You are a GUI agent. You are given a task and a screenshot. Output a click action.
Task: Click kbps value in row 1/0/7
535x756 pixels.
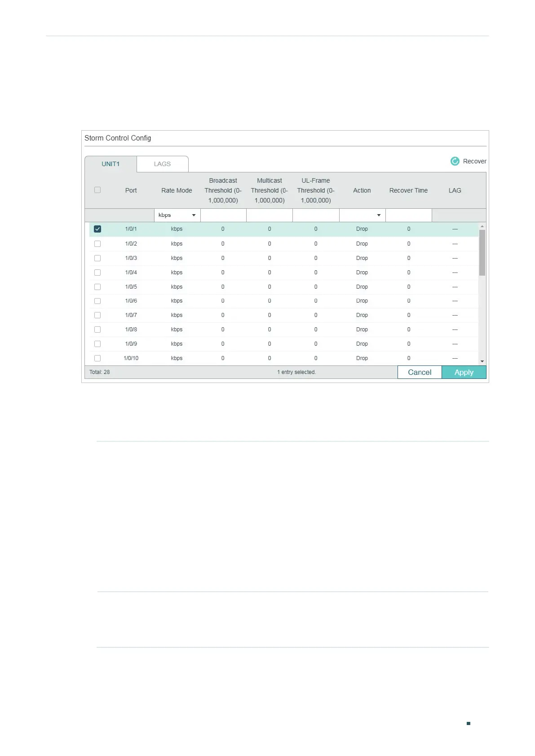pyautogui.click(x=177, y=315)
